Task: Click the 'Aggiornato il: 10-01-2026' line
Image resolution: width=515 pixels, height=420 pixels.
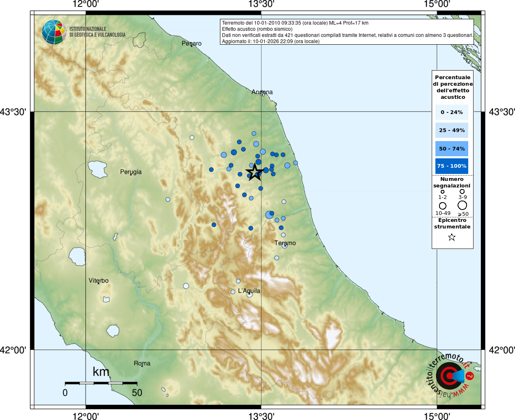Action: pos(271,41)
